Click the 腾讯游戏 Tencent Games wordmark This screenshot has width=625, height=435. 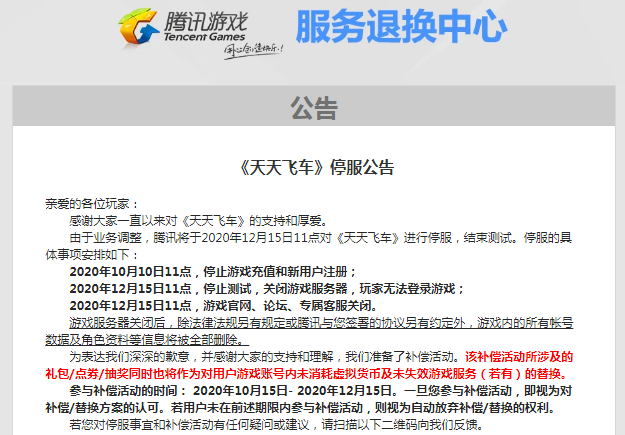[x=206, y=27]
